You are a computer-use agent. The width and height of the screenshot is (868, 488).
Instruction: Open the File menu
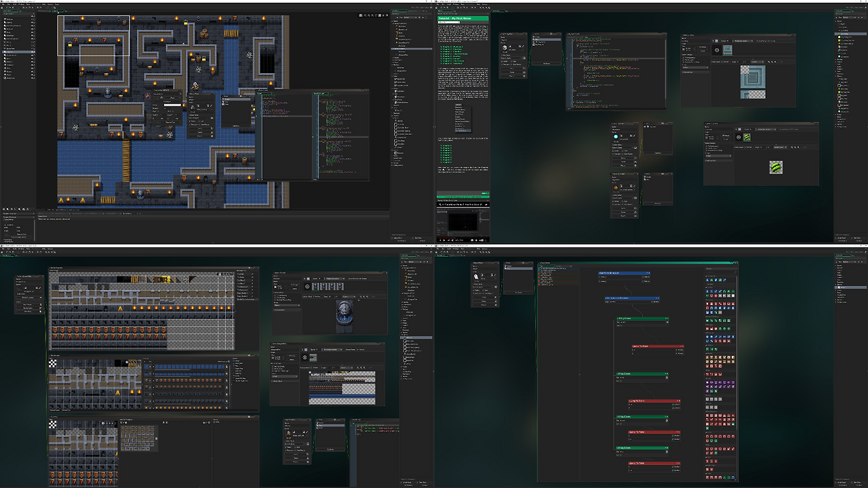tap(4, 5)
